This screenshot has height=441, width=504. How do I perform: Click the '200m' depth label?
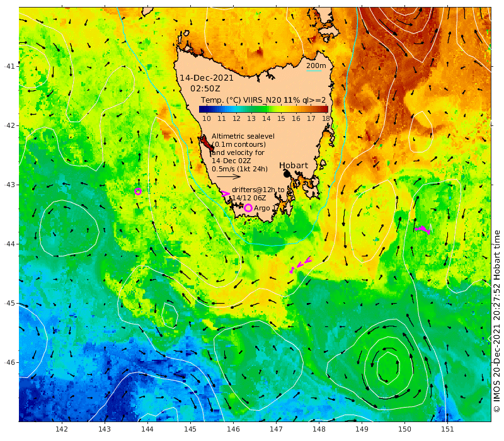pos(316,66)
